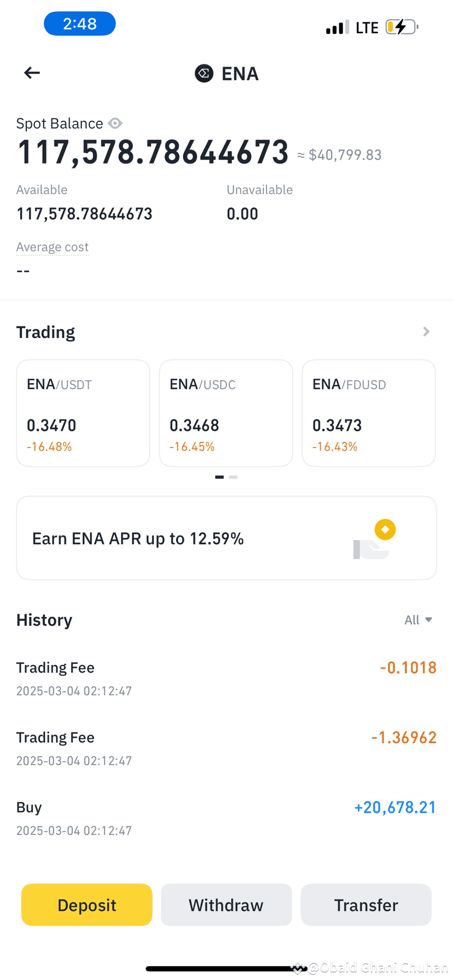This screenshot has height=980, width=453.
Task: Tap the Average cost underlined label
Action: 53,247
